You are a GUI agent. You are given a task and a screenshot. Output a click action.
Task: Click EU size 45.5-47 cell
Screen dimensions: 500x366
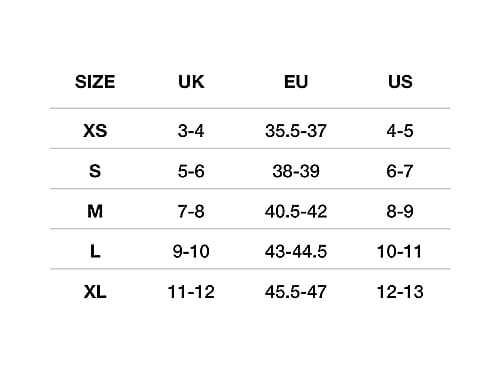tap(296, 292)
